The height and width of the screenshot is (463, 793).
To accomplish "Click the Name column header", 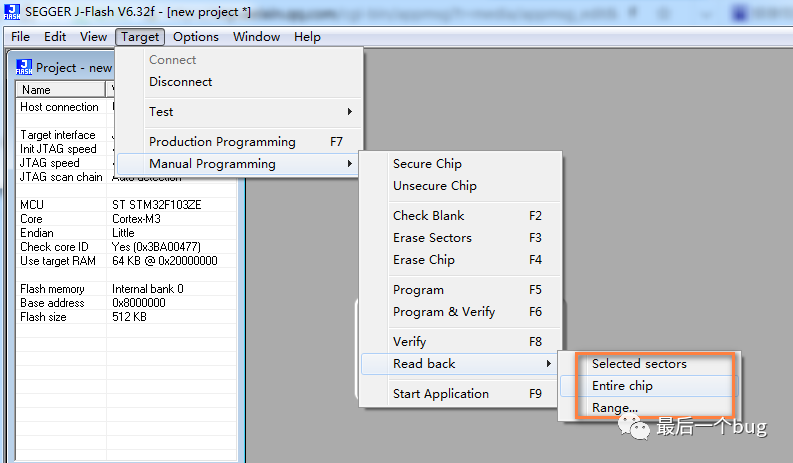I will coord(61,90).
